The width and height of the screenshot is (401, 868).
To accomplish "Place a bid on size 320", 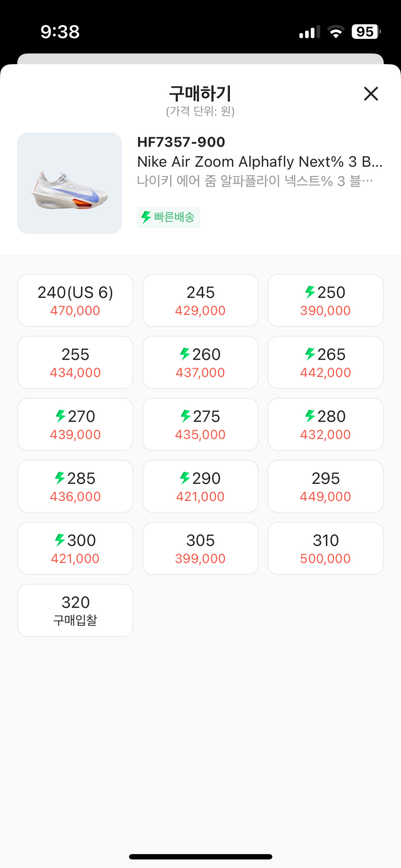I will click(75, 611).
